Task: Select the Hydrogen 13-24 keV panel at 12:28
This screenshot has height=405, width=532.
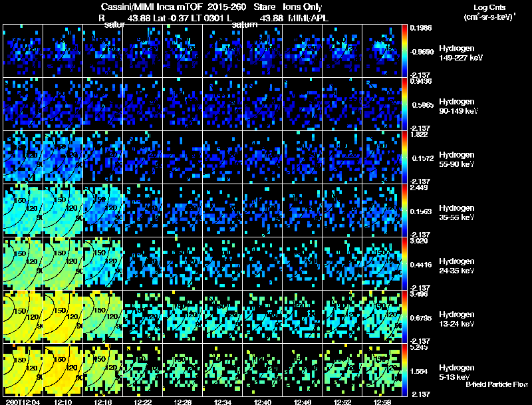Action: (x=182, y=317)
